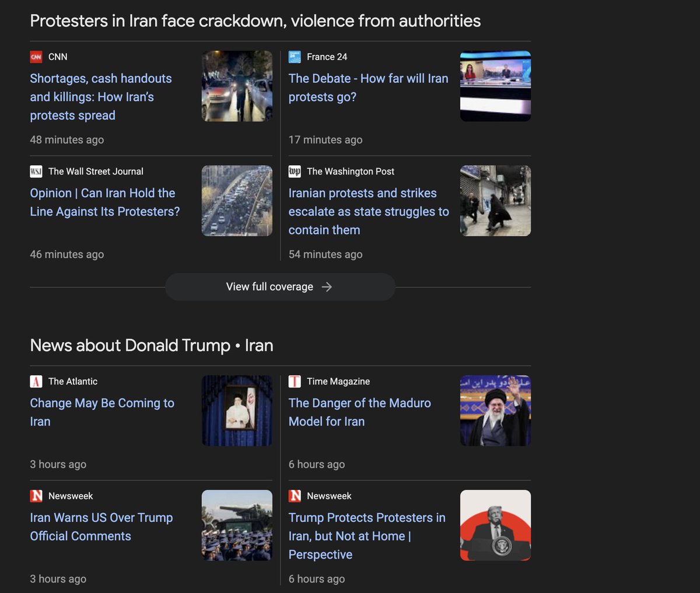700x593 pixels.
Task: Click the Time Magazine logo icon
Action: (x=295, y=381)
